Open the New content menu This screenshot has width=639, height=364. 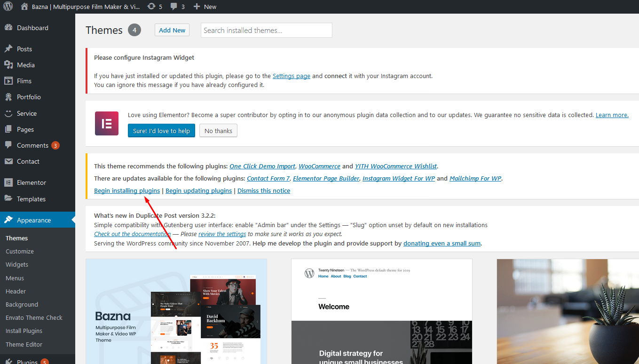[205, 7]
